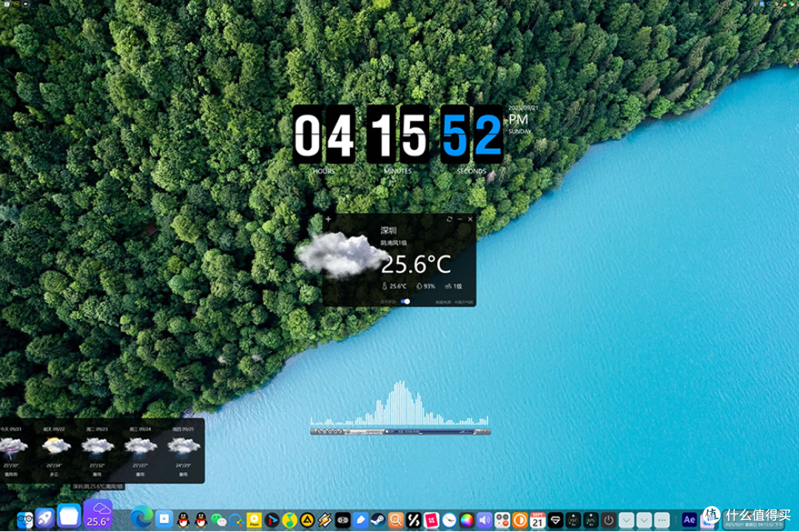Screen dimensions: 799x532
Task: Open the blue pen tag dock icon
Action: [x=360, y=519]
